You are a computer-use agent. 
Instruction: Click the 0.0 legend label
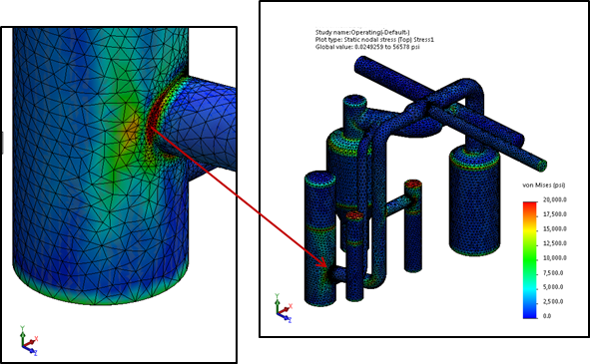[547, 316]
